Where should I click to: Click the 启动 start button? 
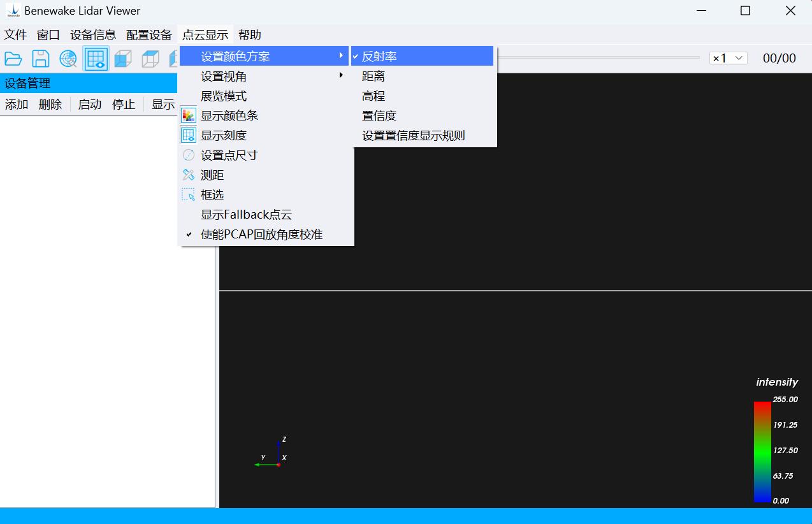pos(90,105)
